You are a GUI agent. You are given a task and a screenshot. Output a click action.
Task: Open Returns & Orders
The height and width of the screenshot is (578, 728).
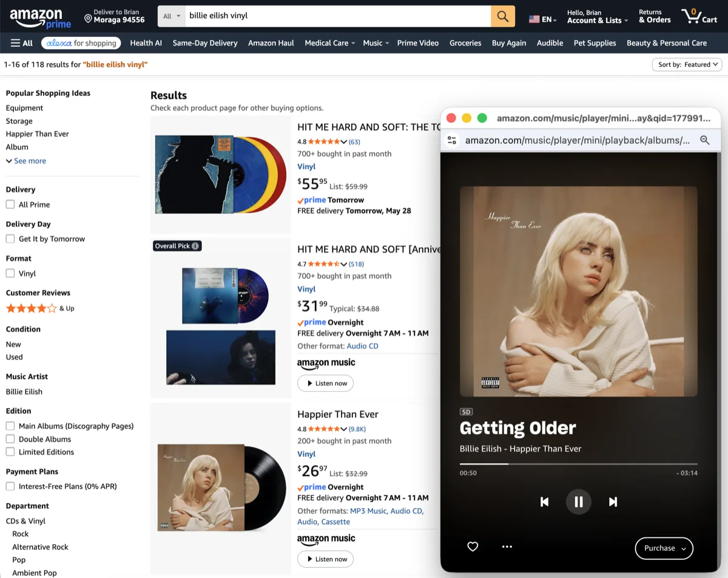pyautogui.click(x=655, y=16)
